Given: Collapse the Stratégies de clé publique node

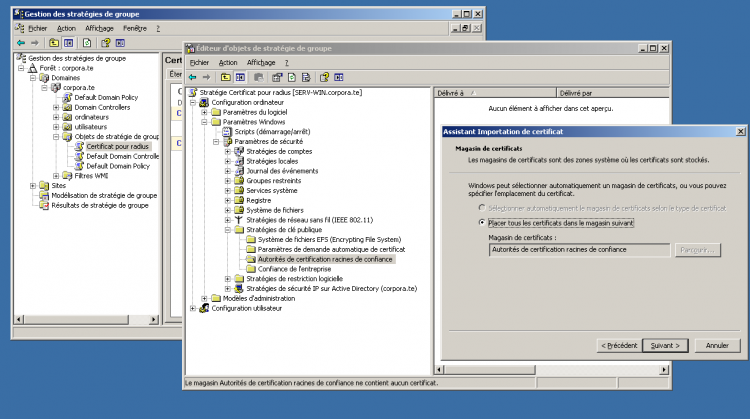Looking at the screenshot, I should tap(228, 229).
